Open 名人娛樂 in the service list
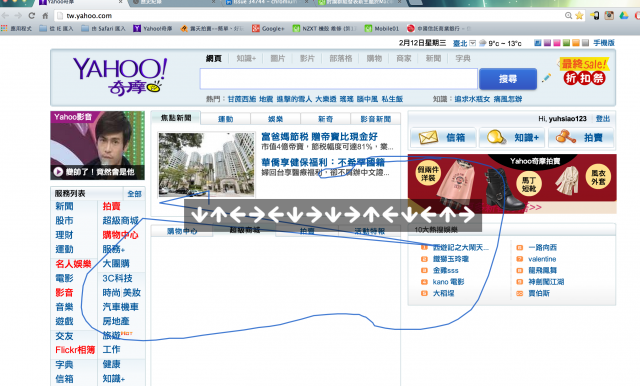The height and width of the screenshot is (386, 640). click(73, 264)
